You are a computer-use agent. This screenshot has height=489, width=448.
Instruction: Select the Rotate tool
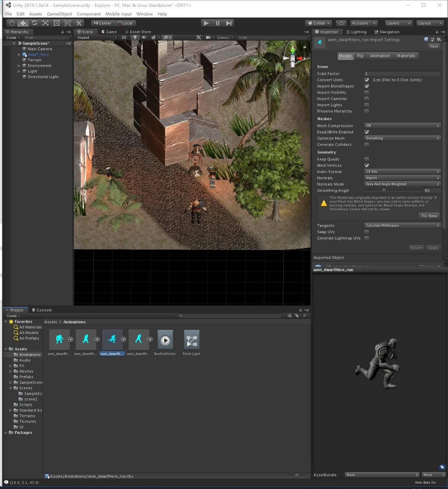click(34, 23)
